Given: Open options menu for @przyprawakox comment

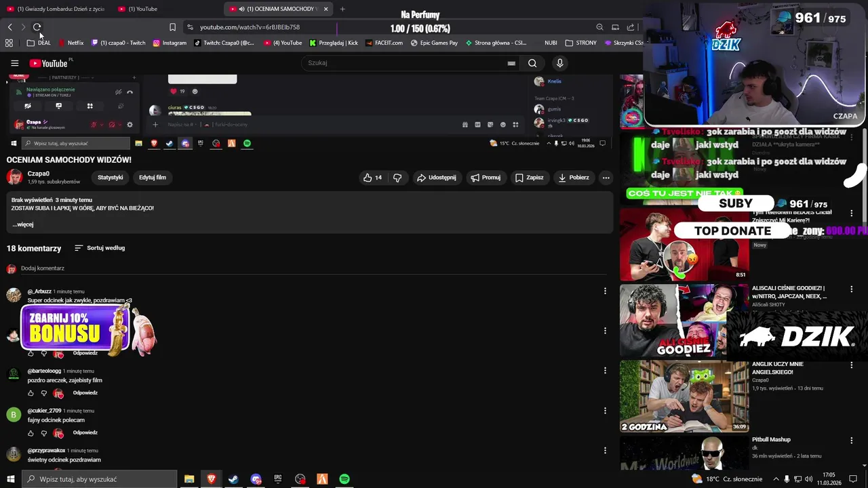Looking at the screenshot, I should [605, 450].
